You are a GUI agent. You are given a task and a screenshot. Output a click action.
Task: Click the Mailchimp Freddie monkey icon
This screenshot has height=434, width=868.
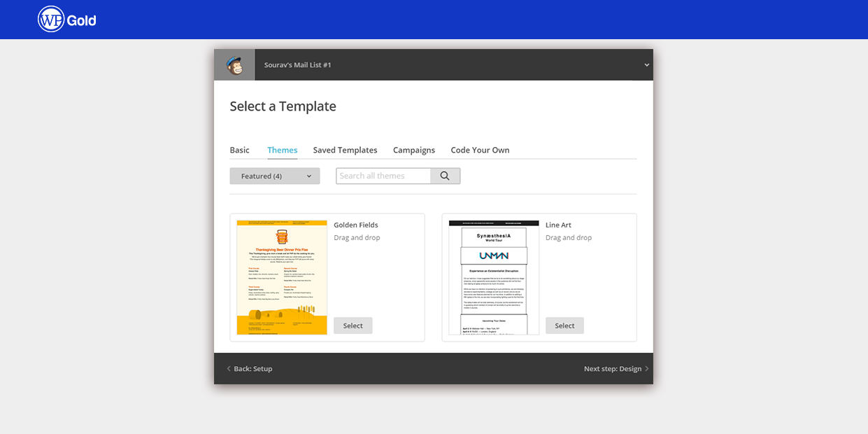pos(234,65)
